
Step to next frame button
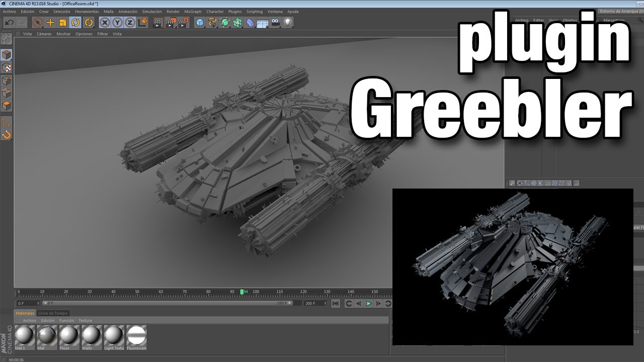378,304
